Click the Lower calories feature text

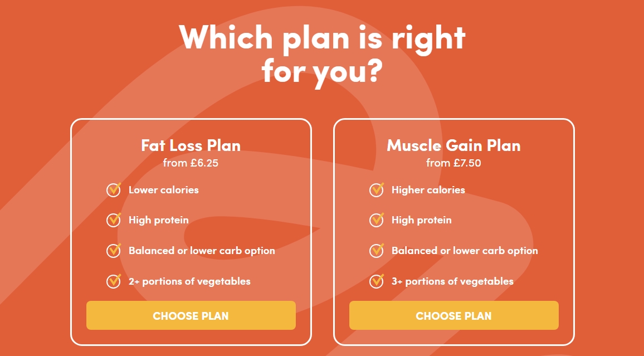pyautogui.click(x=163, y=190)
